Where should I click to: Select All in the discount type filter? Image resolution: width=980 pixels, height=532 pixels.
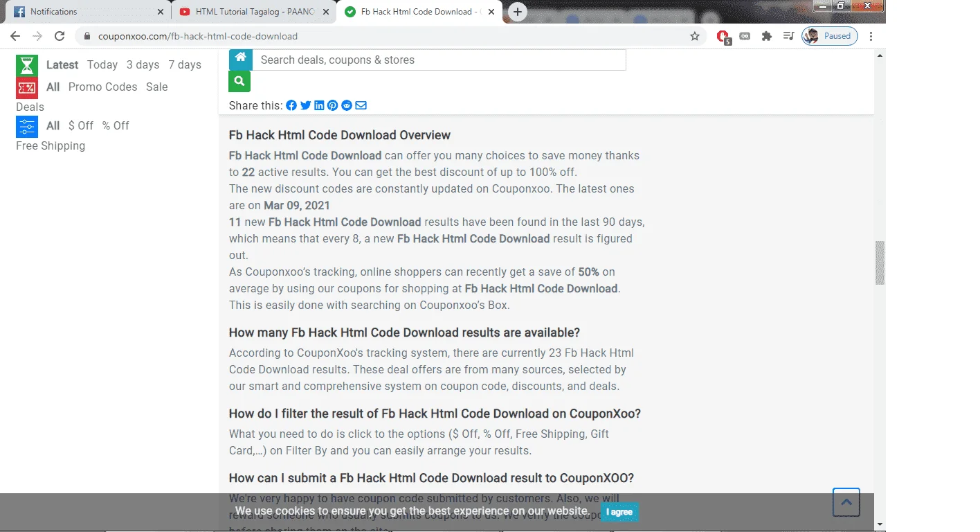pos(53,126)
